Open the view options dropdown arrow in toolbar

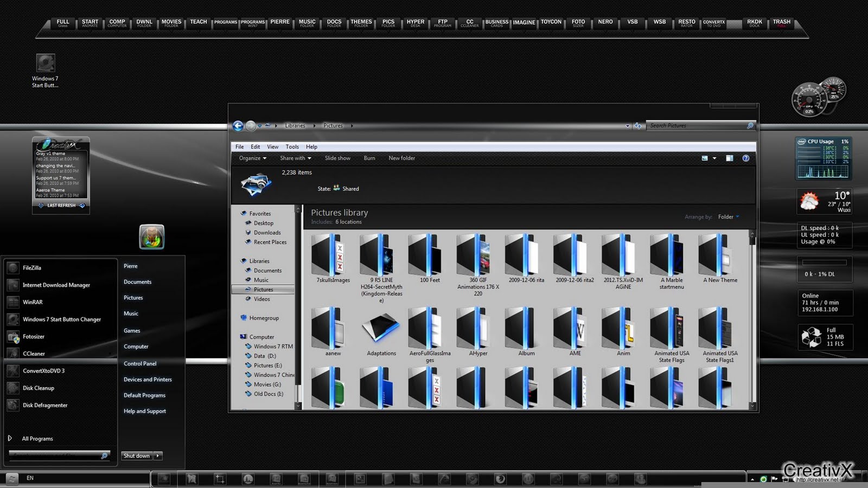714,158
